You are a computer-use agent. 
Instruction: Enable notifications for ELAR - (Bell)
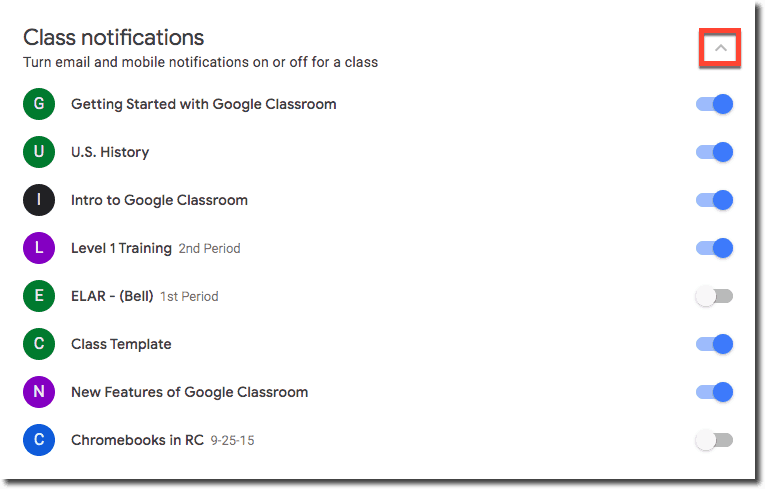(714, 296)
